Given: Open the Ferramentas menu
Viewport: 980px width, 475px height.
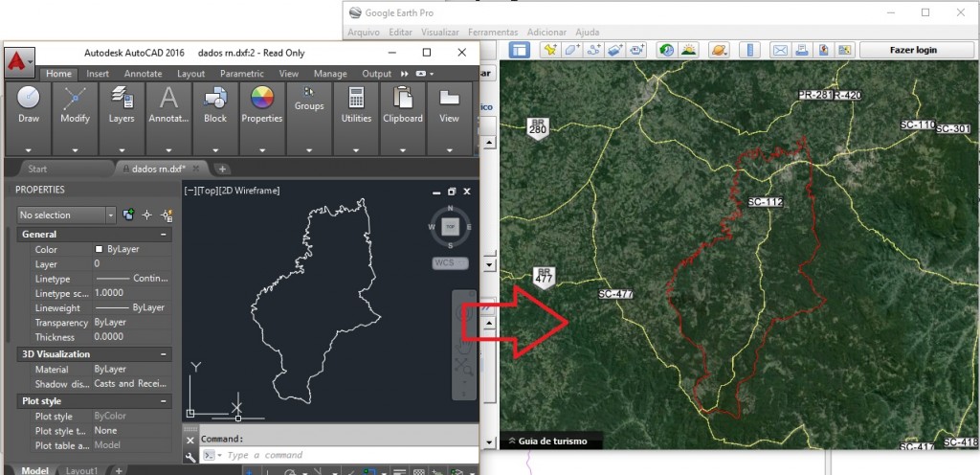Looking at the screenshot, I should pos(493,32).
